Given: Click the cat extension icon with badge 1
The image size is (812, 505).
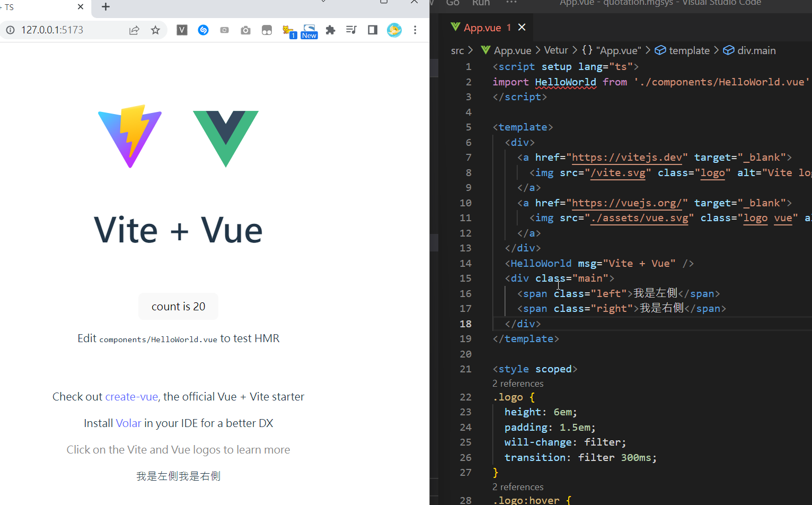Looking at the screenshot, I should point(288,31).
